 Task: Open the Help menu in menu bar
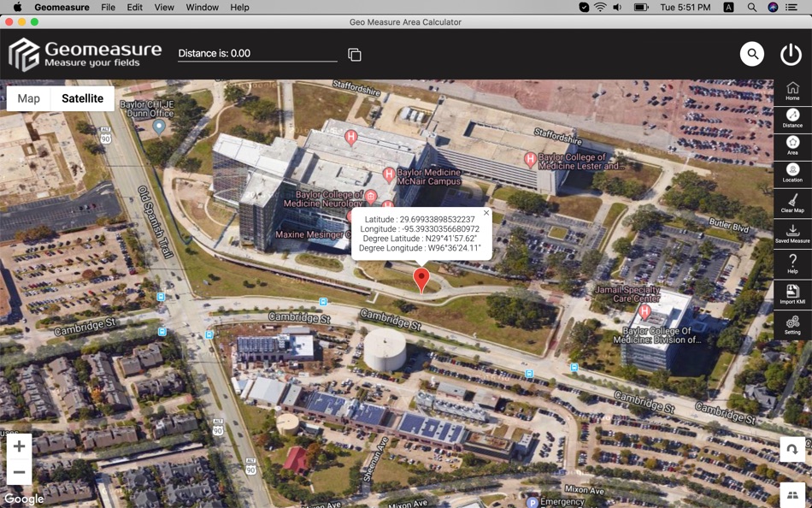239,7
